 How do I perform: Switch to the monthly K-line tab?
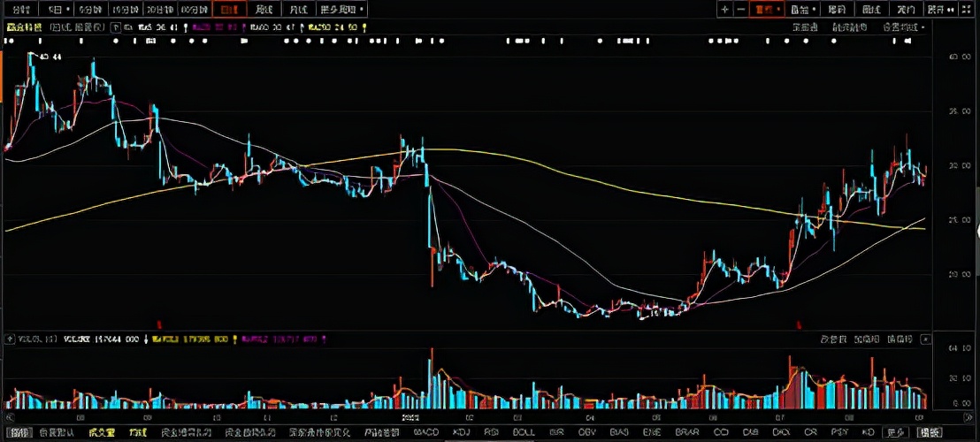coord(298,10)
